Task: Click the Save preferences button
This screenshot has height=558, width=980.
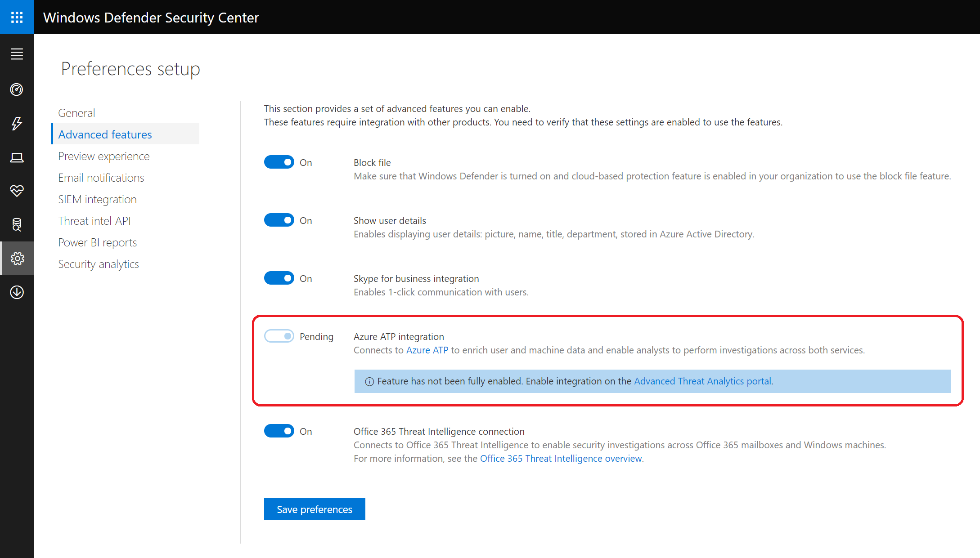Action: (315, 509)
